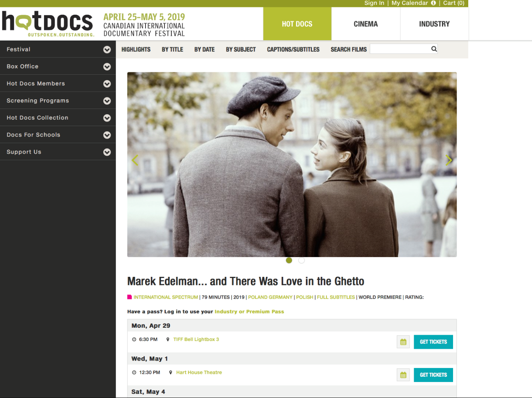Image resolution: width=532 pixels, height=398 pixels.
Task: Open the Hot Docs logo homepage
Action: pos(48,23)
